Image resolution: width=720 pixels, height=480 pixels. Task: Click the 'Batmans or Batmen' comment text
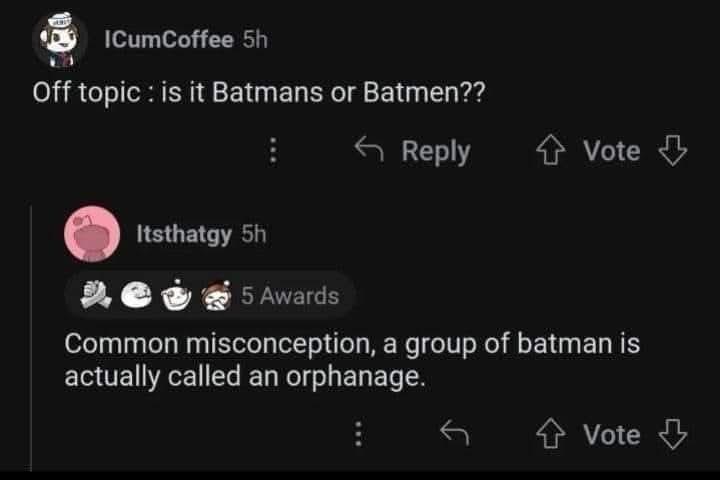(x=259, y=94)
